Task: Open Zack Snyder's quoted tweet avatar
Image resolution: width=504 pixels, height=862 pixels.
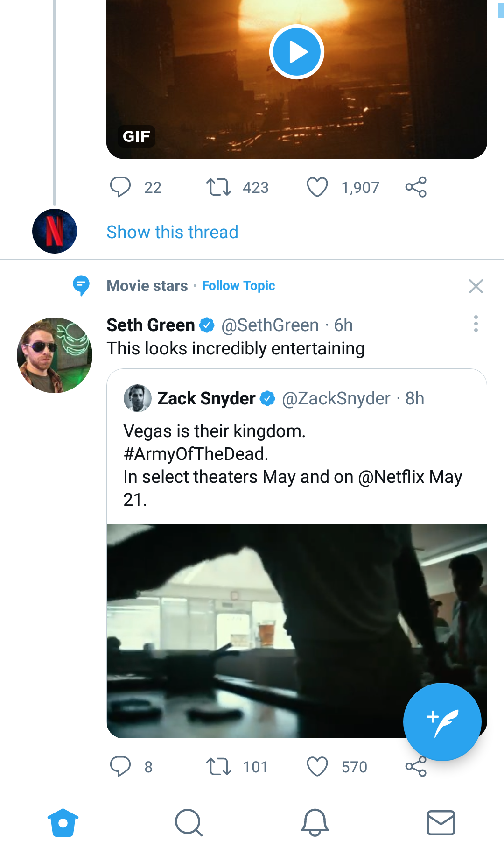Action: pos(137,398)
